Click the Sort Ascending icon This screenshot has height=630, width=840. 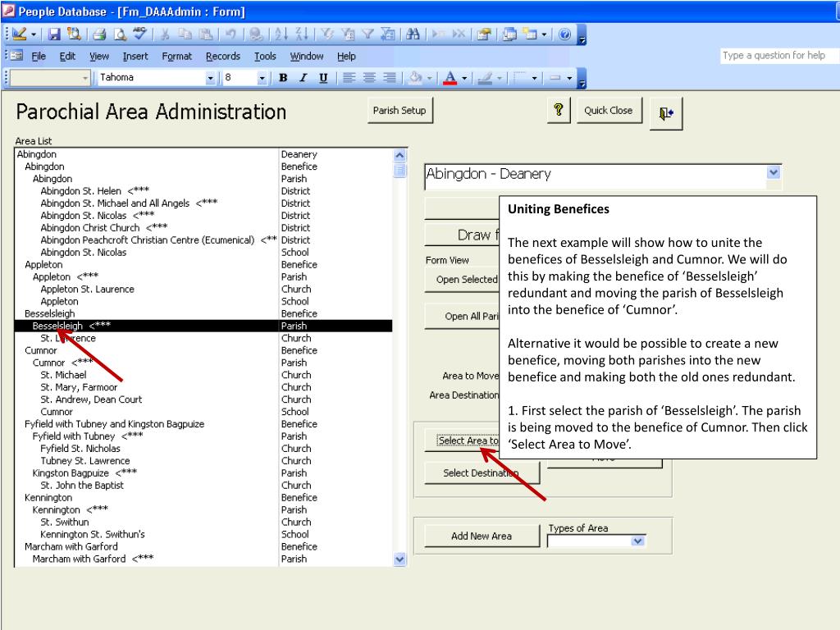281,34
